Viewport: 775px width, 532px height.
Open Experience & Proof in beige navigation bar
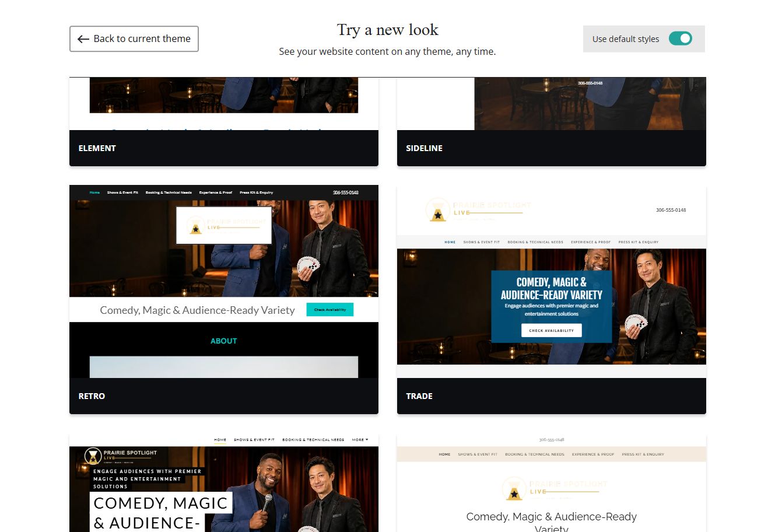click(x=593, y=454)
